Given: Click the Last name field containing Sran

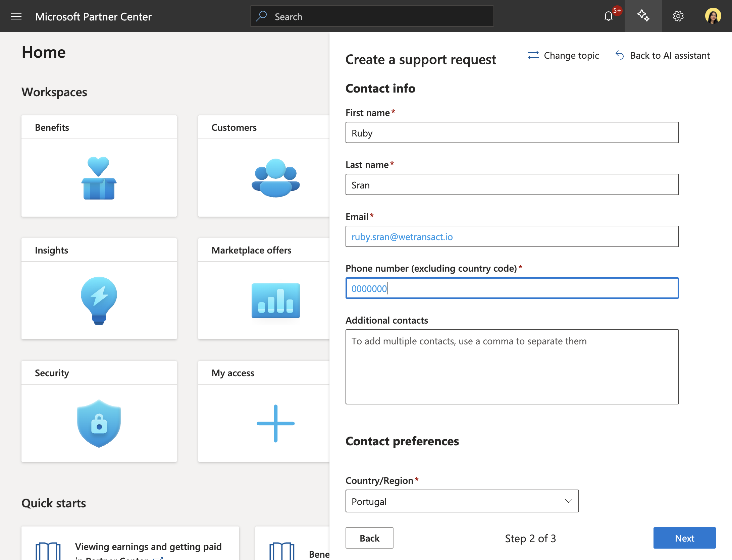Looking at the screenshot, I should click(x=512, y=184).
